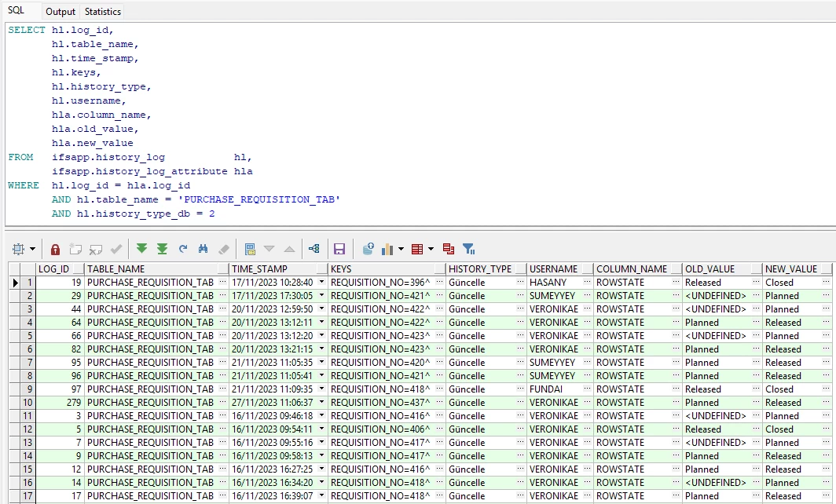Open date dropdown for 27/11/2023 11:06:37

[x=321, y=402]
